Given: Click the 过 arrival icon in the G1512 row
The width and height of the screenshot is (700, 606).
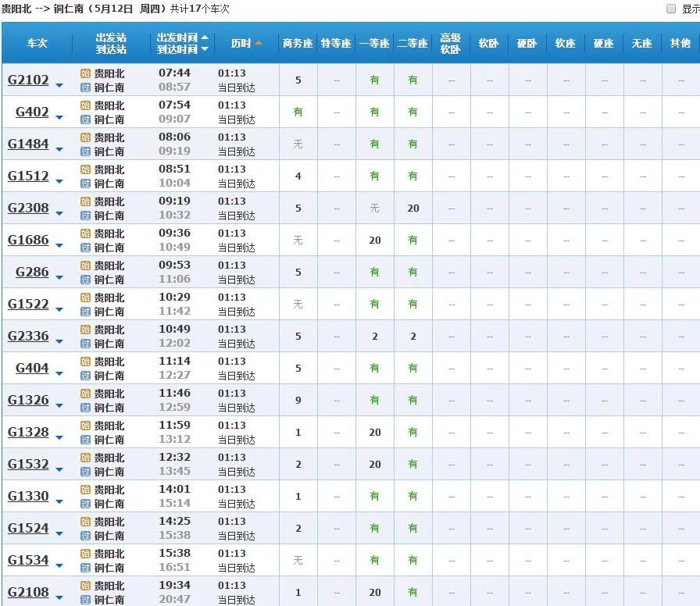Looking at the screenshot, I should (84, 183).
